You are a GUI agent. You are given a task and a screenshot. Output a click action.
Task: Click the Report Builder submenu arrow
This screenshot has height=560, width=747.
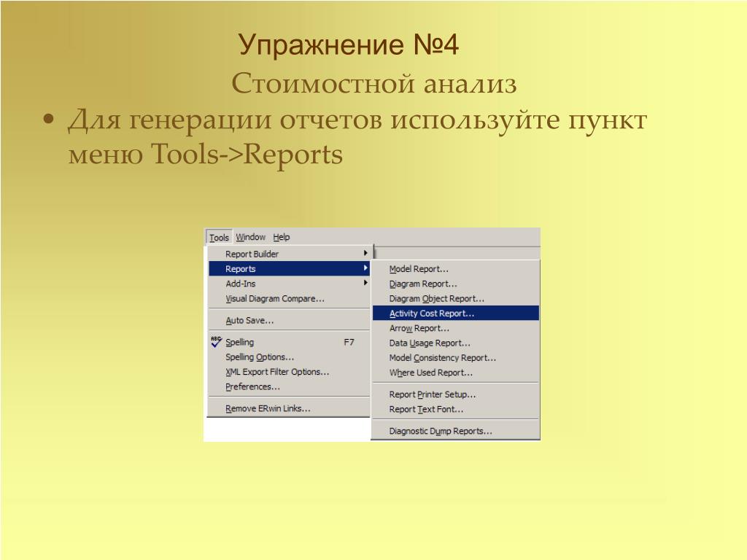[365, 253]
